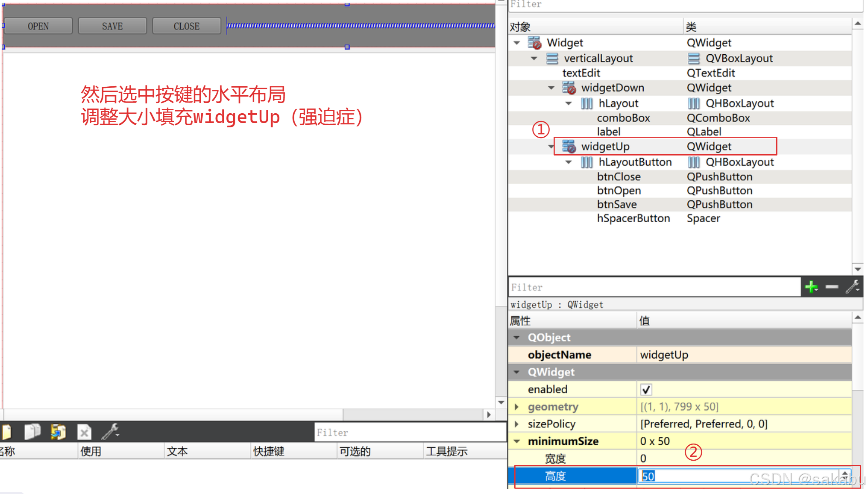
Task: Click the 快捷键 column header
Action: (269, 451)
